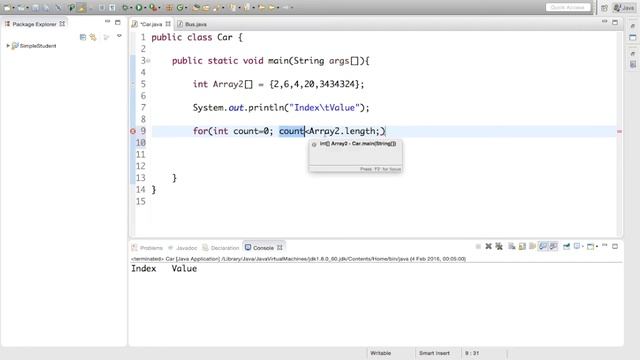Switch to the Java perspective button
640x360 pixels.
click(624, 8)
